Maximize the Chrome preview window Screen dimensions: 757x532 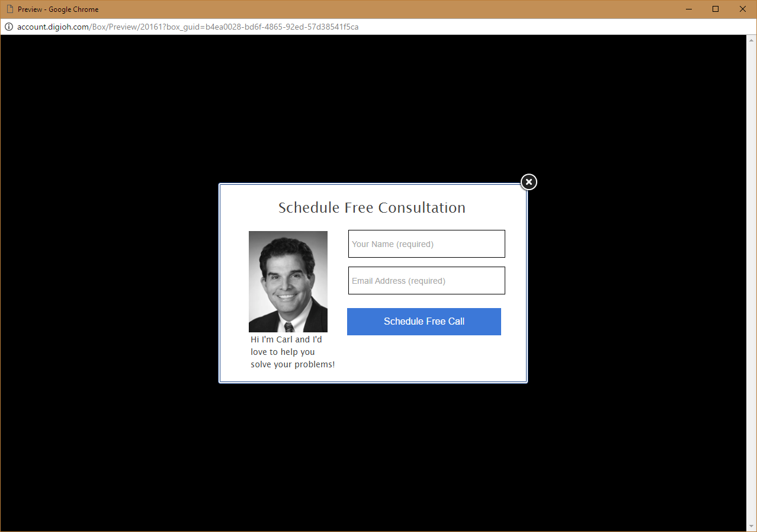[716, 9]
